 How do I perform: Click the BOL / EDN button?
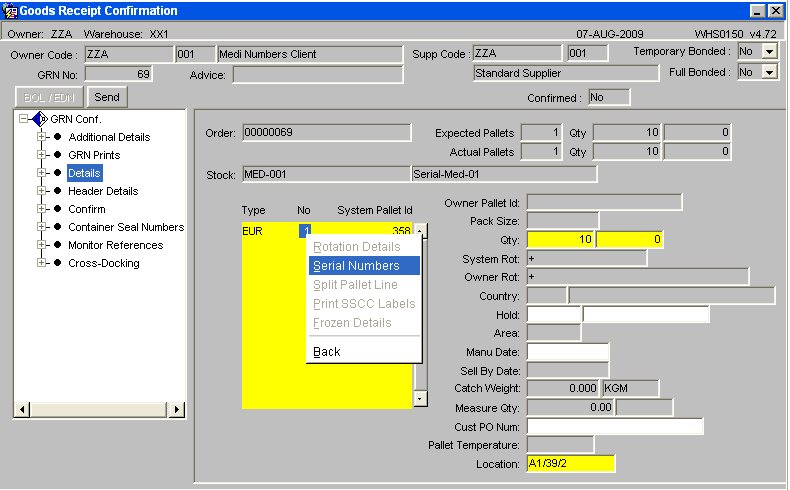click(x=49, y=97)
